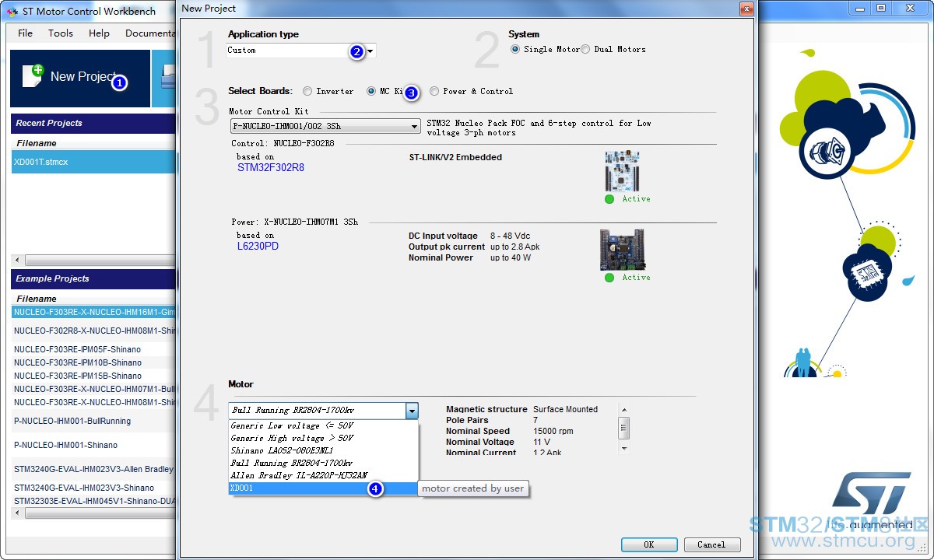Select example NUCLEO-F303RE-X-NUCLEO-IHM07M1 project
Screen dimensions: 934x560
tap(93, 389)
